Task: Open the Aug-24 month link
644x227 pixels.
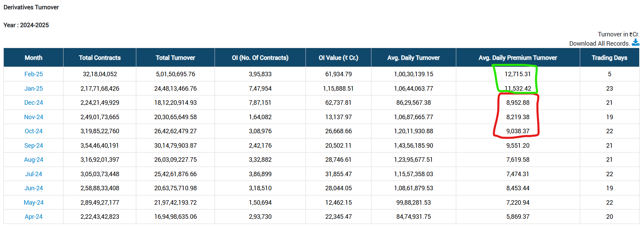Action: coord(34,160)
